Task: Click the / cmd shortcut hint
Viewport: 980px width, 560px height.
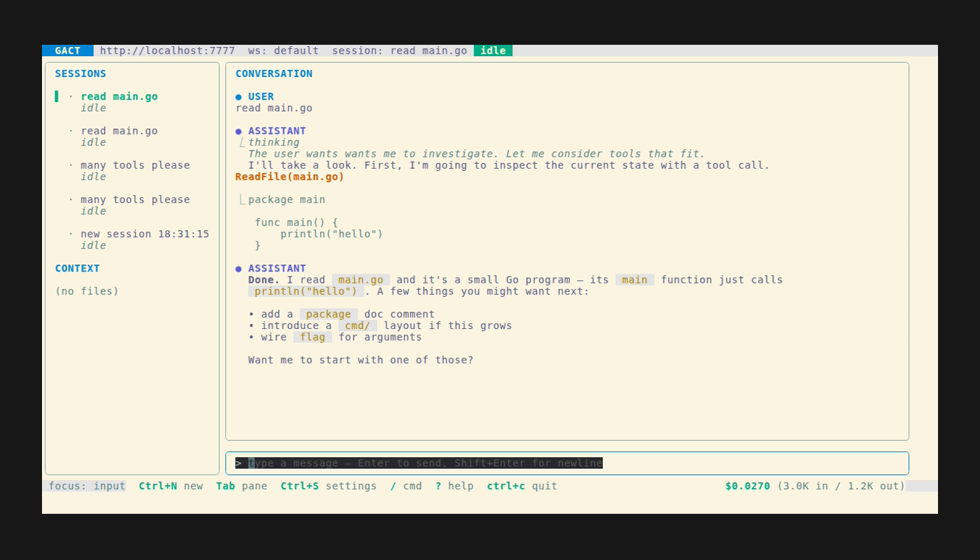Action: pos(406,486)
